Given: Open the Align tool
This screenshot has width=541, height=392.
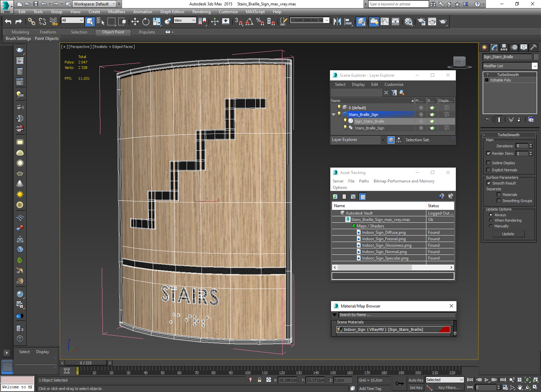Looking at the screenshot, I should click(348, 22).
